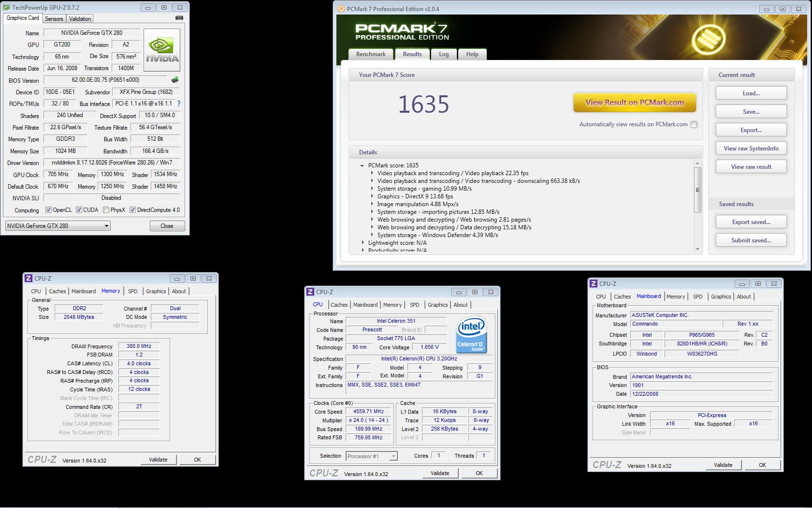The height and width of the screenshot is (508, 812).
Task: Toggle the OpenCL checkbox
Action: (48, 210)
